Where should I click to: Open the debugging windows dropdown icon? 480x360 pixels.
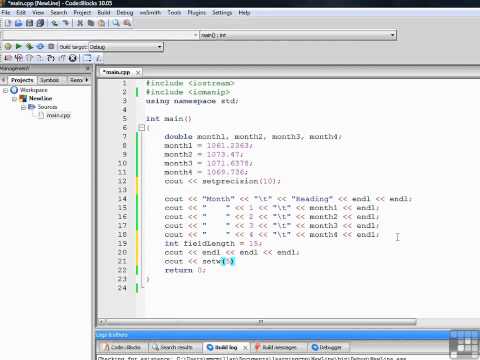87,58
